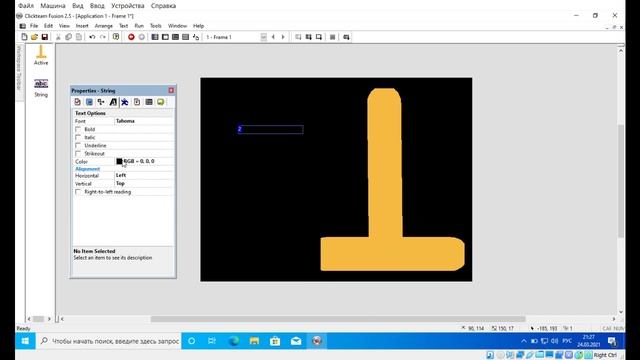Select the string text box on frame

(x=271, y=129)
